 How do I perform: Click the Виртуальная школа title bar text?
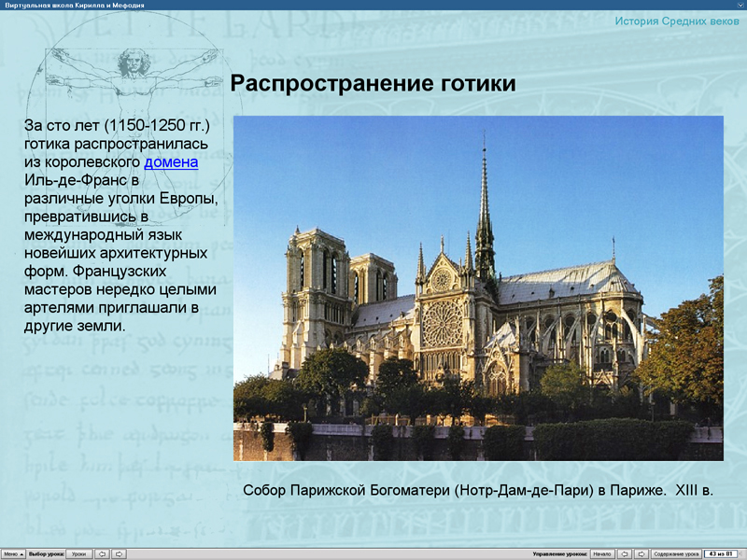click(75, 6)
